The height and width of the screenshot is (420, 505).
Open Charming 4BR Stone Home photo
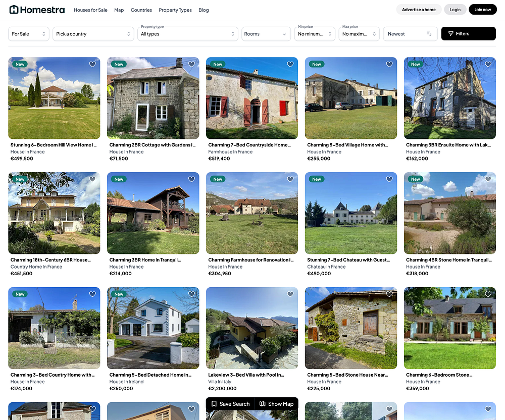tap(449, 213)
